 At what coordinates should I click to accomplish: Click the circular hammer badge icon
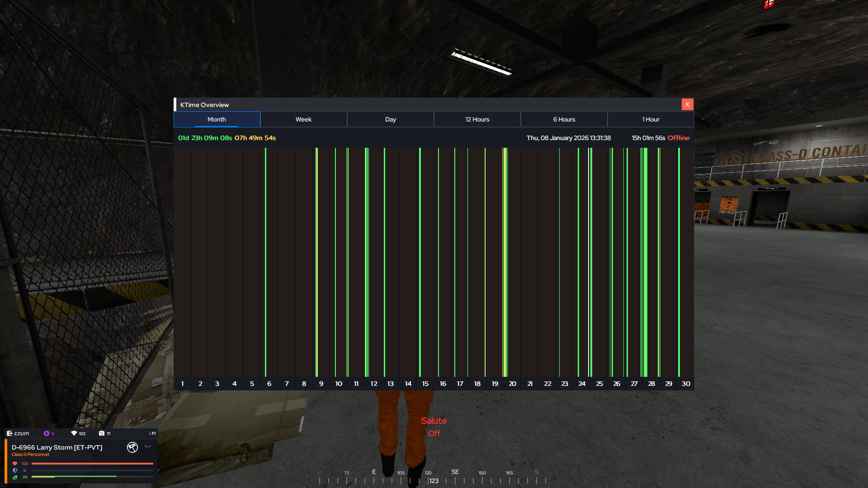[132, 447]
